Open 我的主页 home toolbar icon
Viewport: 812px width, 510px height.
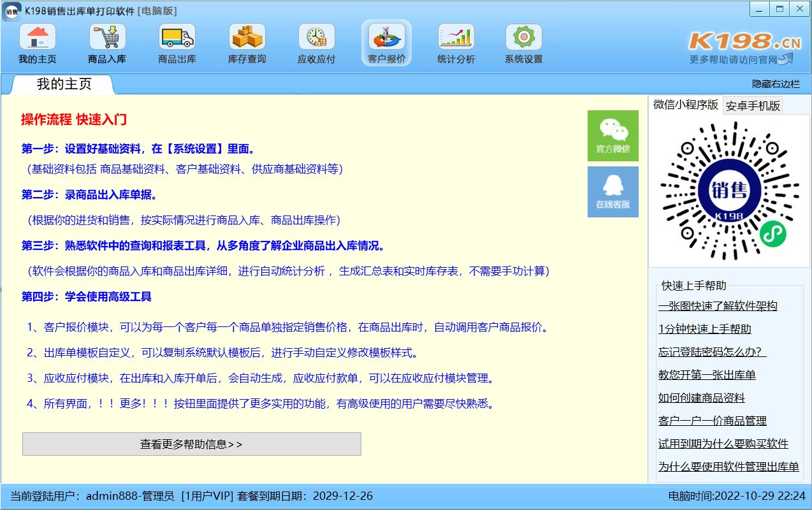pyautogui.click(x=38, y=44)
